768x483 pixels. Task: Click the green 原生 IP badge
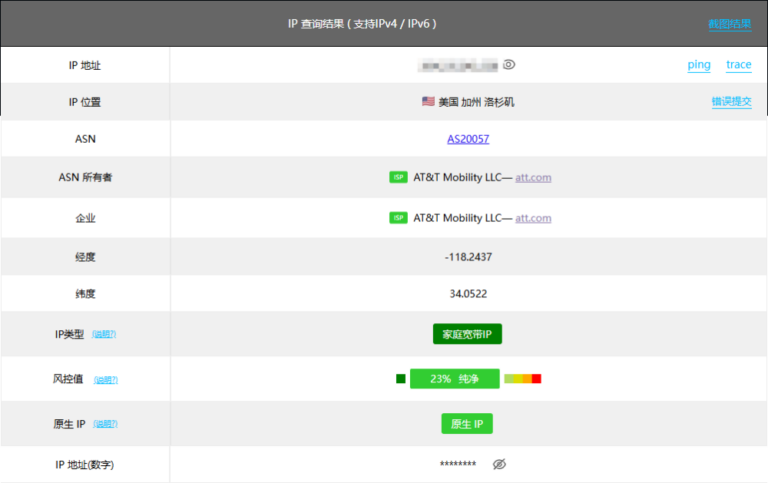[467, 424]
